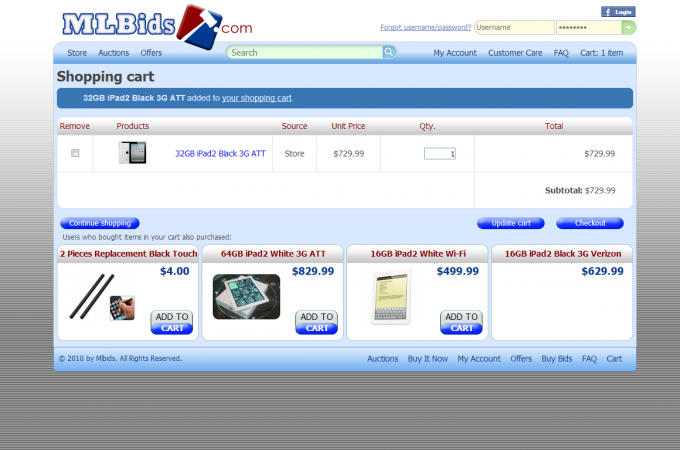680x450 pixels.
Task: Click the stylus pens product image
Action: pos(102,297)
